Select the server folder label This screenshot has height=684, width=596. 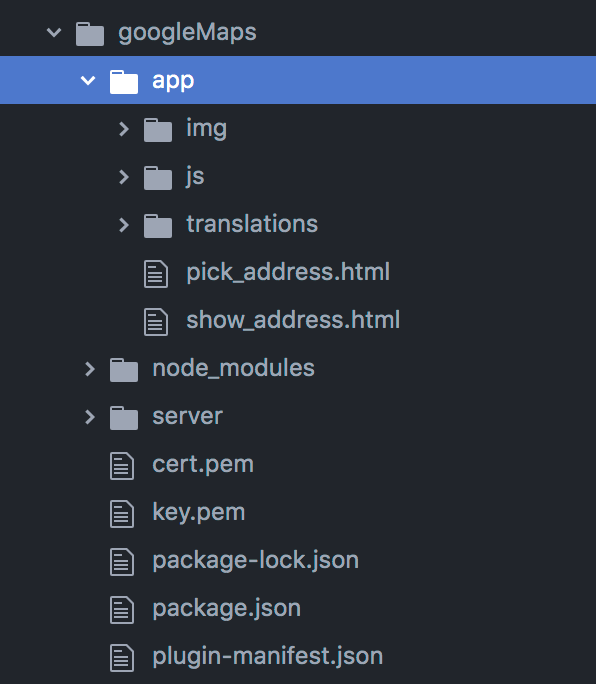[x=188, y=417]
